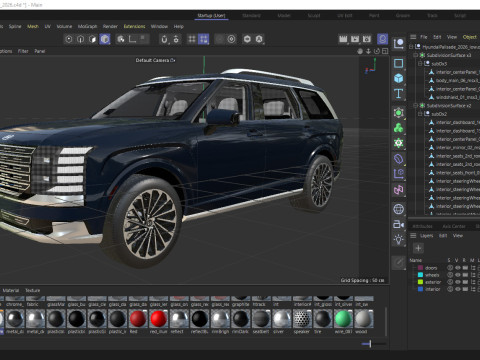The height and width of the screenshot is (360, 480).
Task: Select Polygons mode icon in the top toolbar
Action: point(93,39)
